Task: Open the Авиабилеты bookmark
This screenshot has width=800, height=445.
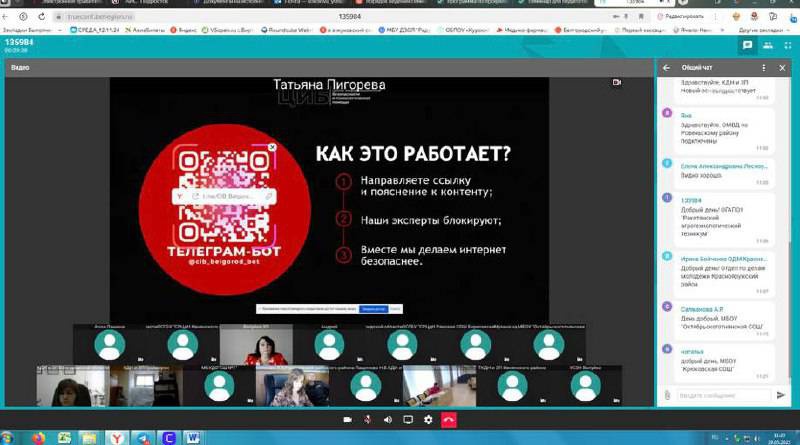Action: pos(145,30)
